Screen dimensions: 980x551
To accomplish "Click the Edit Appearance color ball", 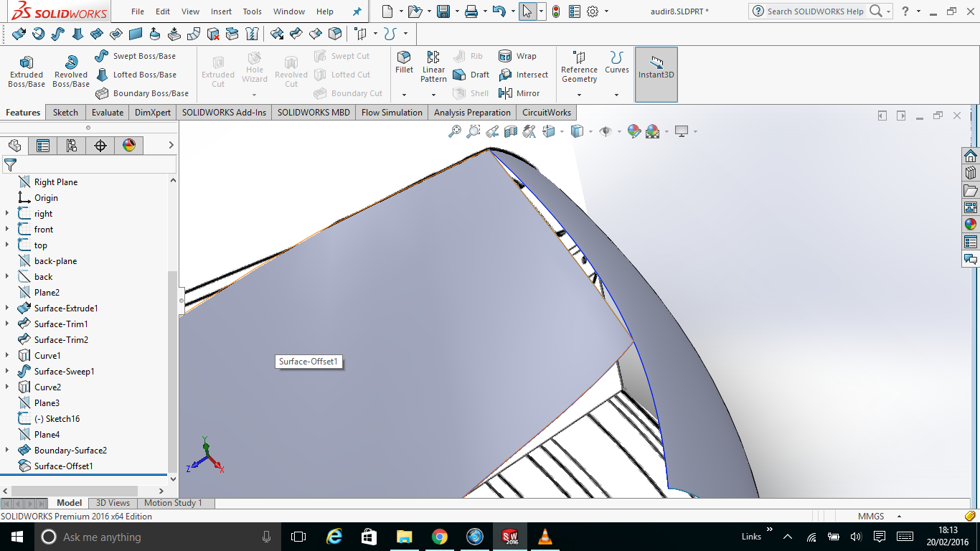I will point(633,131).
